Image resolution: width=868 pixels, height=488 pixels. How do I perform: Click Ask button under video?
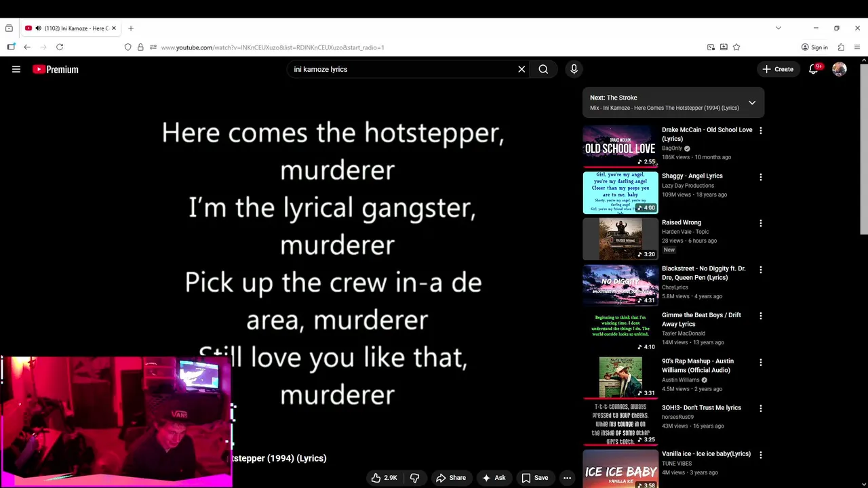pyautogui.click(x=494, y=478)
